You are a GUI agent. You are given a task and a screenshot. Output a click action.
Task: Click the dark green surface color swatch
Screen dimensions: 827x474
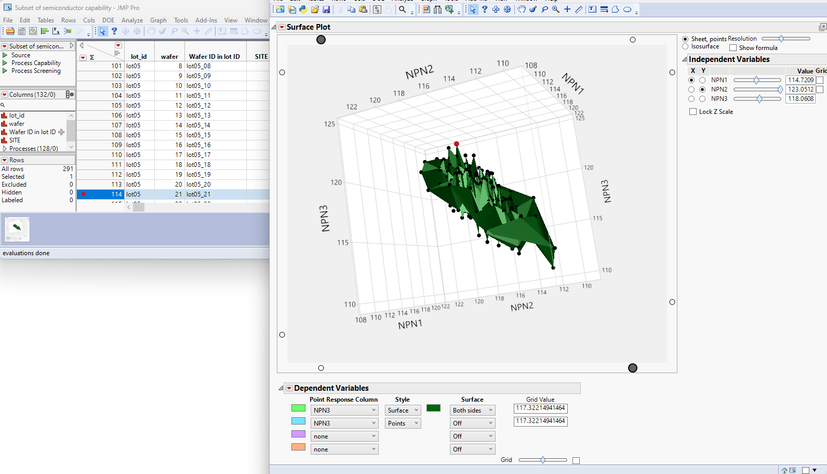(433, 408)
